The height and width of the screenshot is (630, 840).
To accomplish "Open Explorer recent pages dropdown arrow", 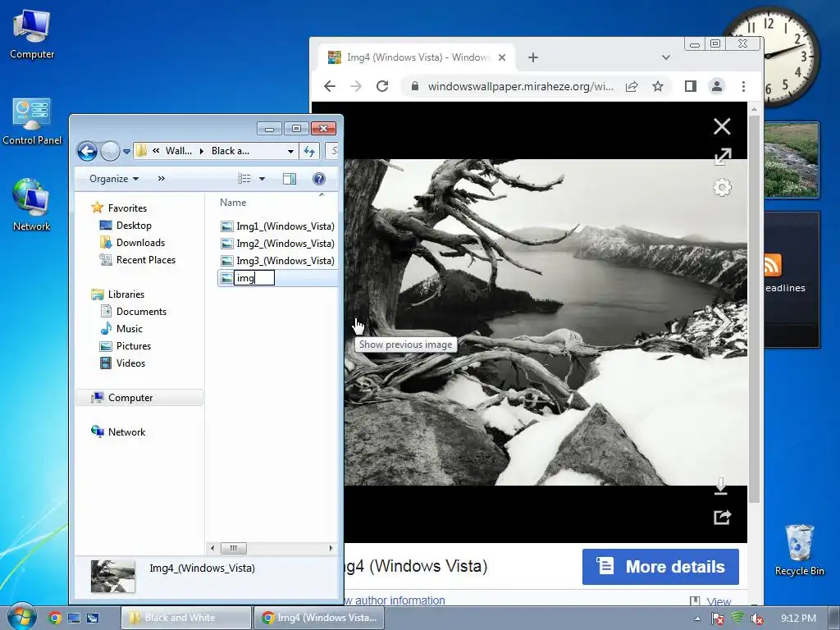I will [x=126, y=152].
